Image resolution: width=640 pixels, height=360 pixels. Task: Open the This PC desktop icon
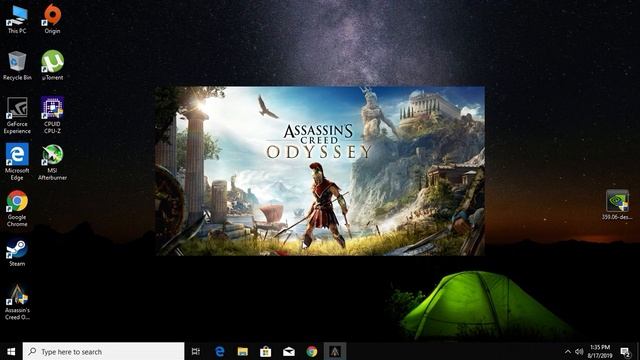pos(17,19)
